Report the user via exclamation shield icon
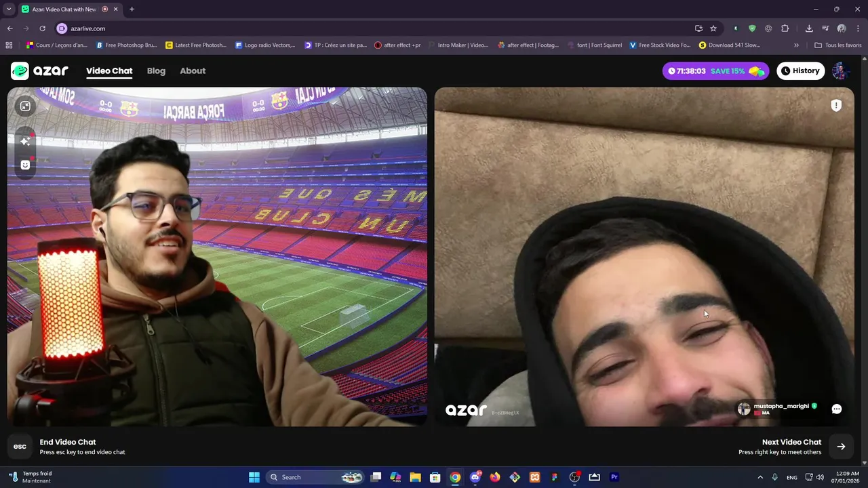The width and height of the screenshot is (868, 488). coord(836,105)
